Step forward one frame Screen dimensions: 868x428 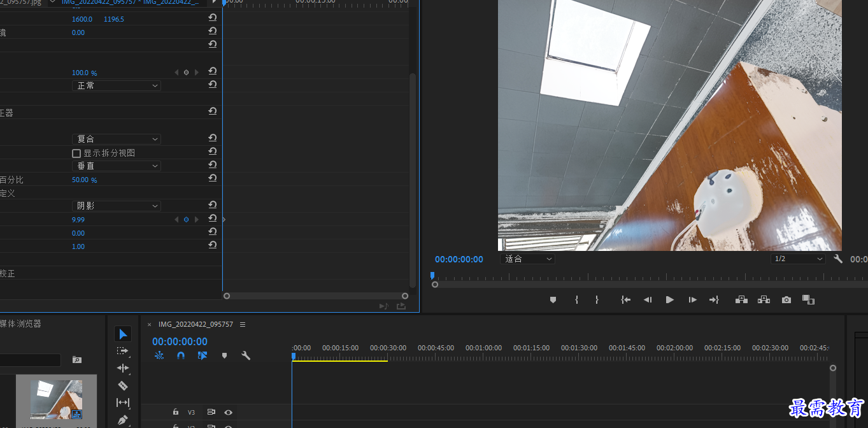click(692, 300)
